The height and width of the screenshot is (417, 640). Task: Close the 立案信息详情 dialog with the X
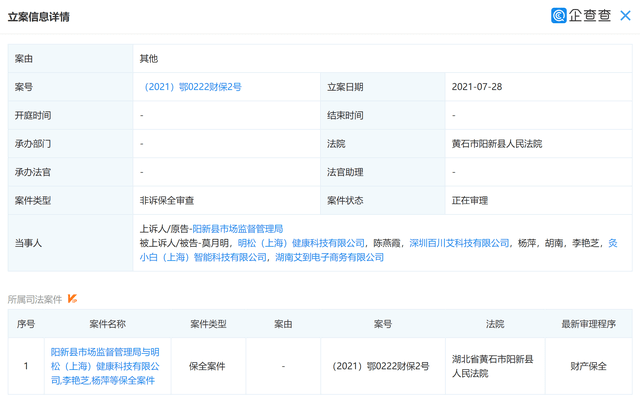(x=625, y=16)
